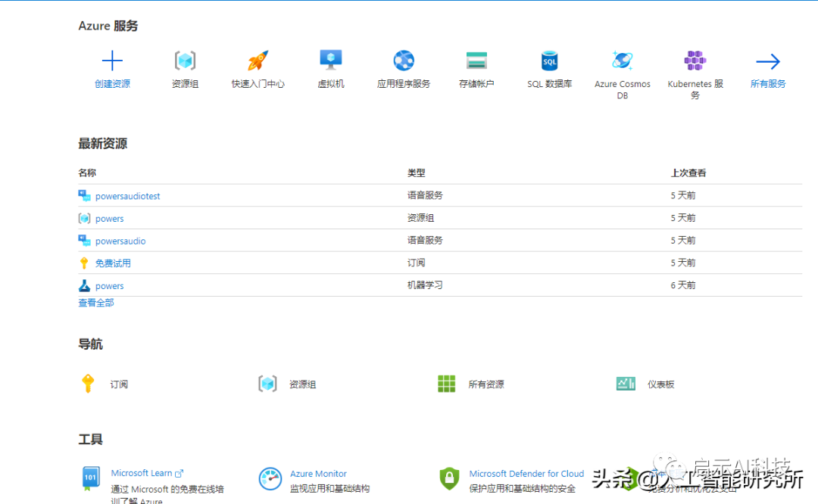Click the 监视应用和基础结构 description
818x504 pixels.
click(x=329, y=489)
